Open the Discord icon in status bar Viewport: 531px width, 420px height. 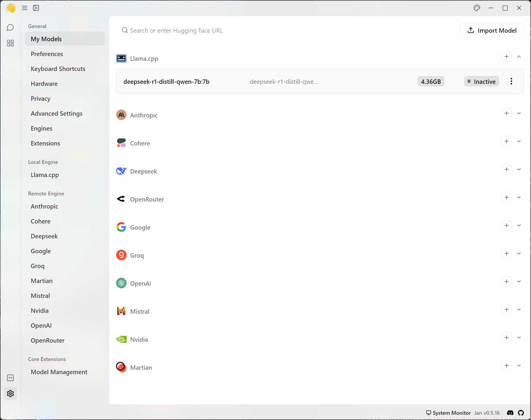510,413
